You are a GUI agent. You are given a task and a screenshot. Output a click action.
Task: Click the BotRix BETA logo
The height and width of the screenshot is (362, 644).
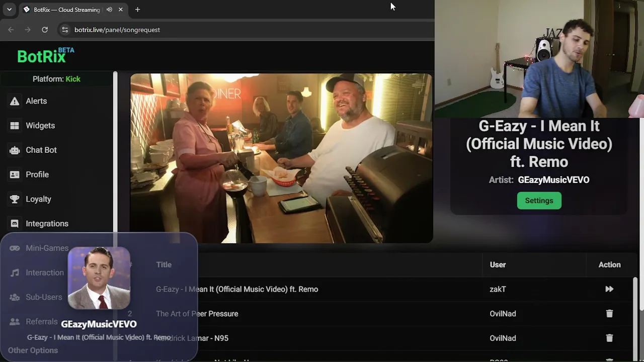point(46,56)
